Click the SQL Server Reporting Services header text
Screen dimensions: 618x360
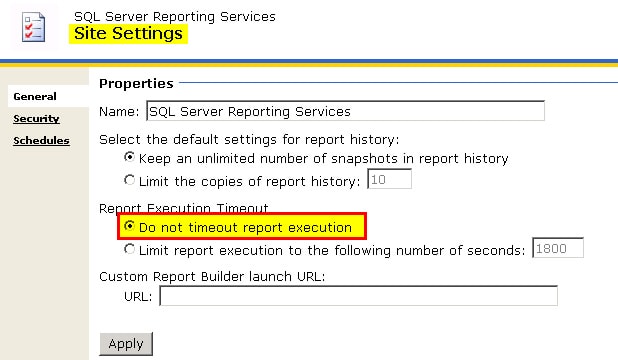[175, 17]
